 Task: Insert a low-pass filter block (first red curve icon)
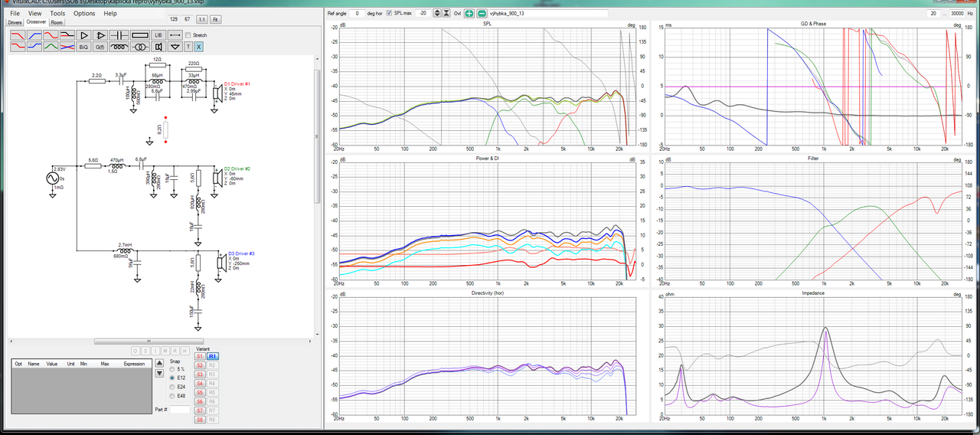pos(18,35)
